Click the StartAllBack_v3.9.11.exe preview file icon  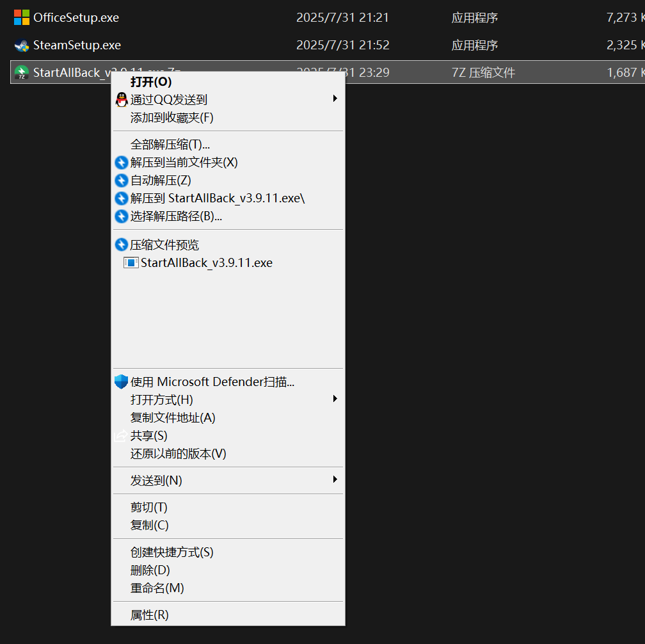click(x=131, y=262)
